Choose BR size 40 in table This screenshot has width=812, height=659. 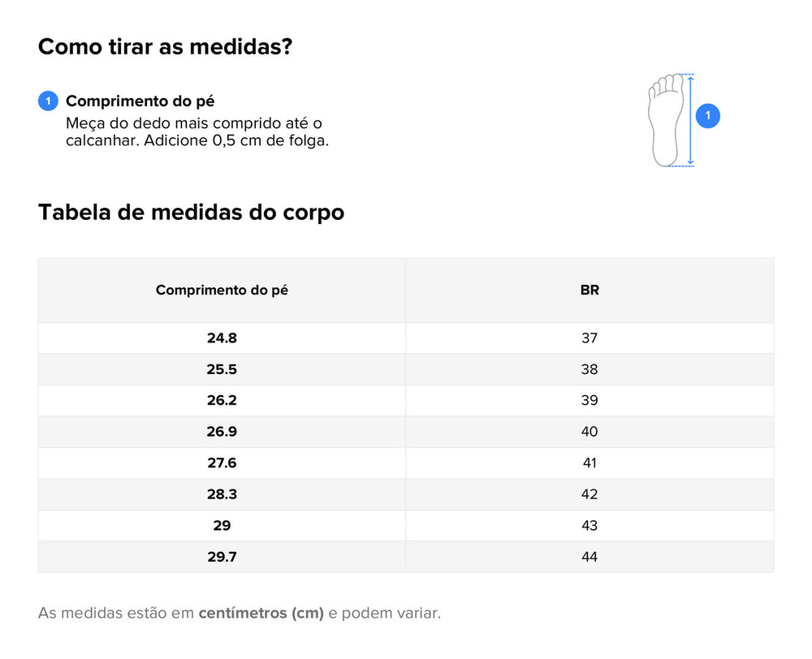pos(590,432)
